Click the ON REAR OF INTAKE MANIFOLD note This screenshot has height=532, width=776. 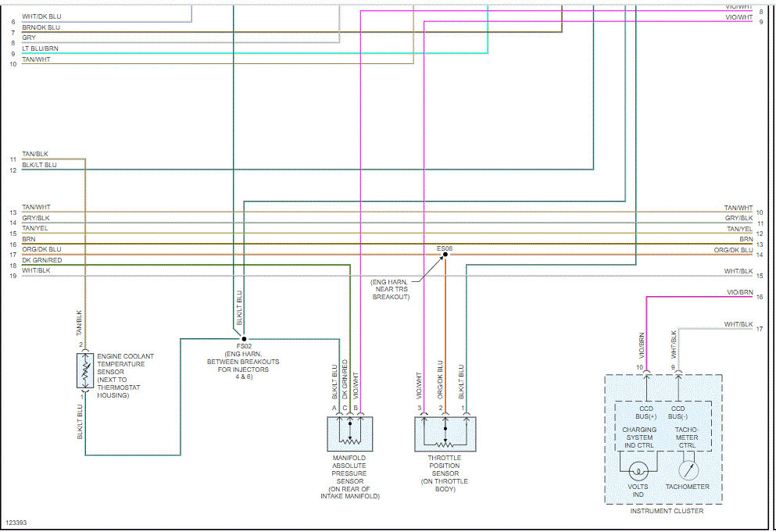point(350,492)
